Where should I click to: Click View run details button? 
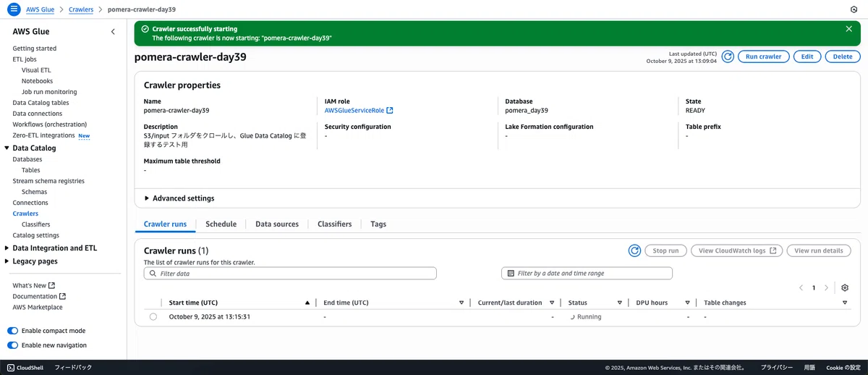point(819,250)
